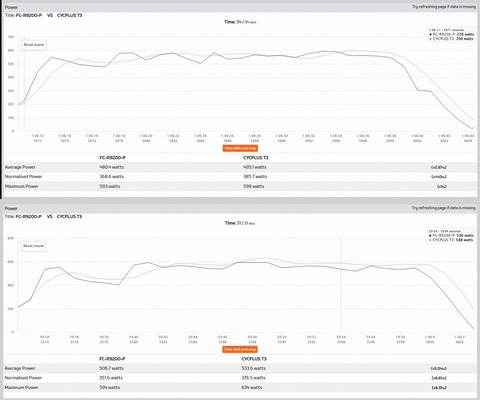Click the Normalised Power label in upper table

tap(23, 177)
